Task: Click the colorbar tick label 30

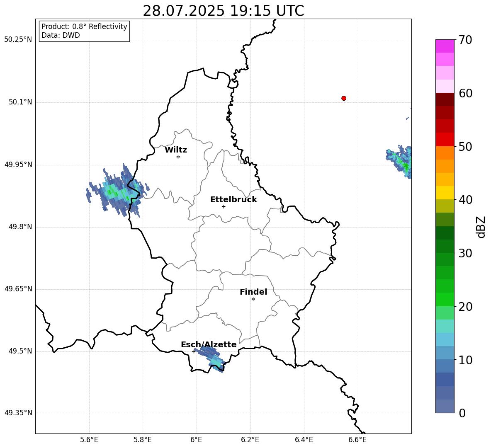Action: pos(465,253)
